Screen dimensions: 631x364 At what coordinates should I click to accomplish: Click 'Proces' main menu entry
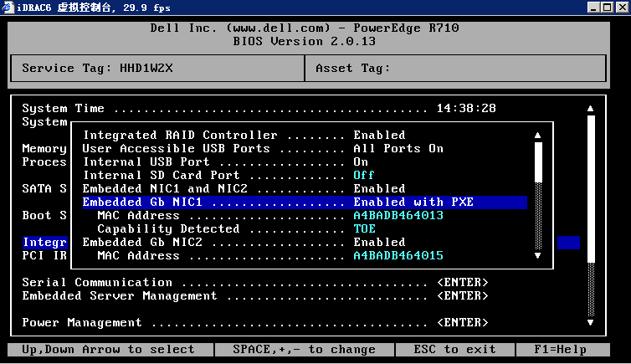(x=44, y=161)
